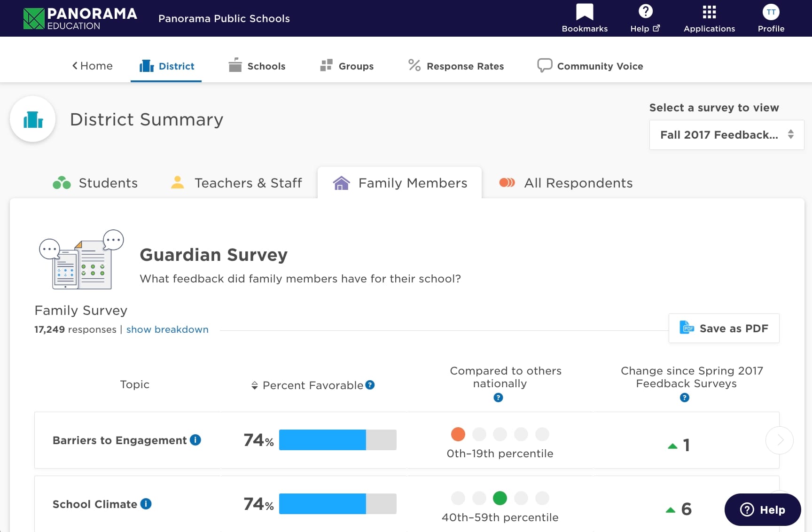Go back to Home

pos(93,66)
